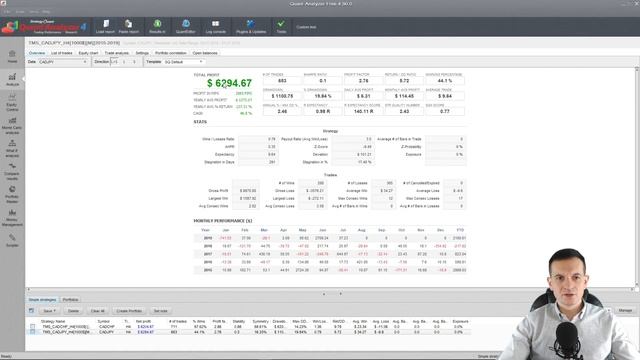
Task: Tick the checkbox for the TMS_CADCHF strategy row
Action: coord(33,327)
